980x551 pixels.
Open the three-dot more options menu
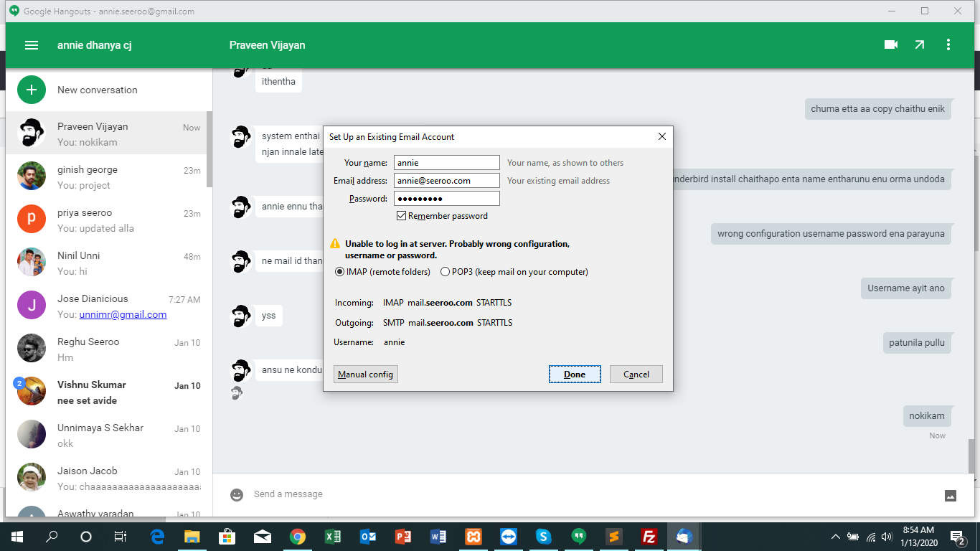point(948,44)
